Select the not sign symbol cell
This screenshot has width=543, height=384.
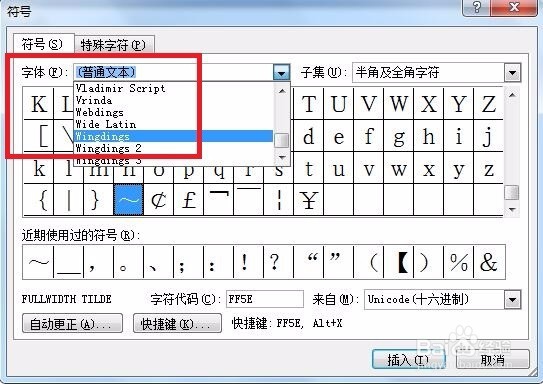pos(219,200)
